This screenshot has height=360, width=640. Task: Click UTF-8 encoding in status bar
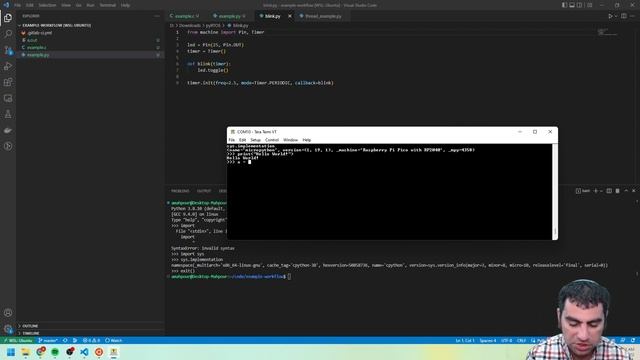[507, 340]
